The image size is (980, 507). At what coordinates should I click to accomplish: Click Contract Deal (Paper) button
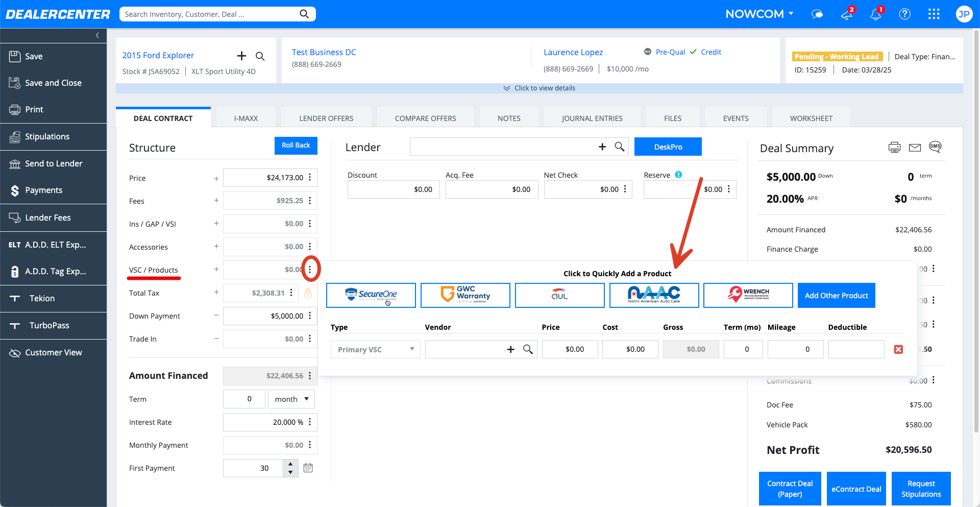pos(790,489)
